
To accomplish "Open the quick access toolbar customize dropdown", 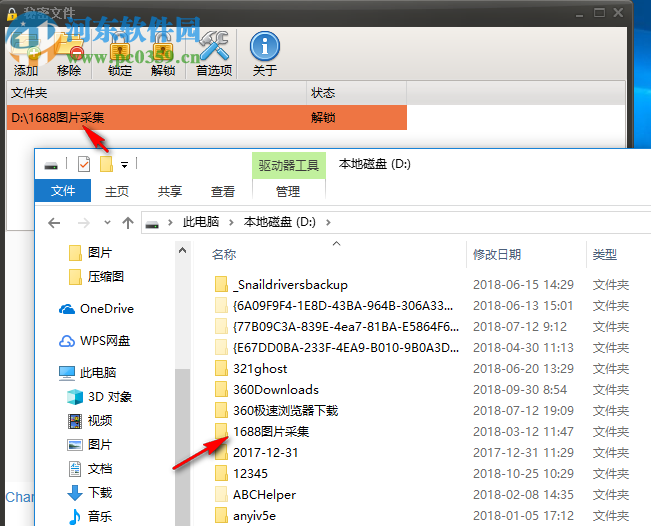I will click(x=124, y=165).
